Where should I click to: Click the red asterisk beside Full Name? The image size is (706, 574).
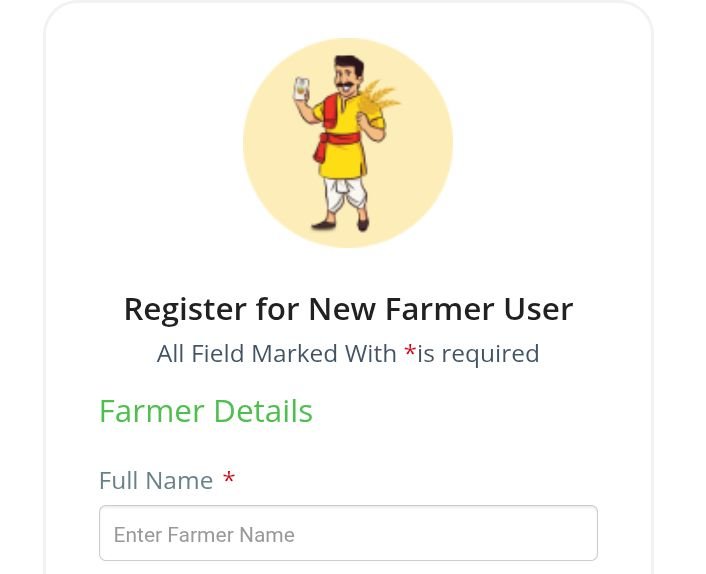pyautogui.click(x=229, y=481)
